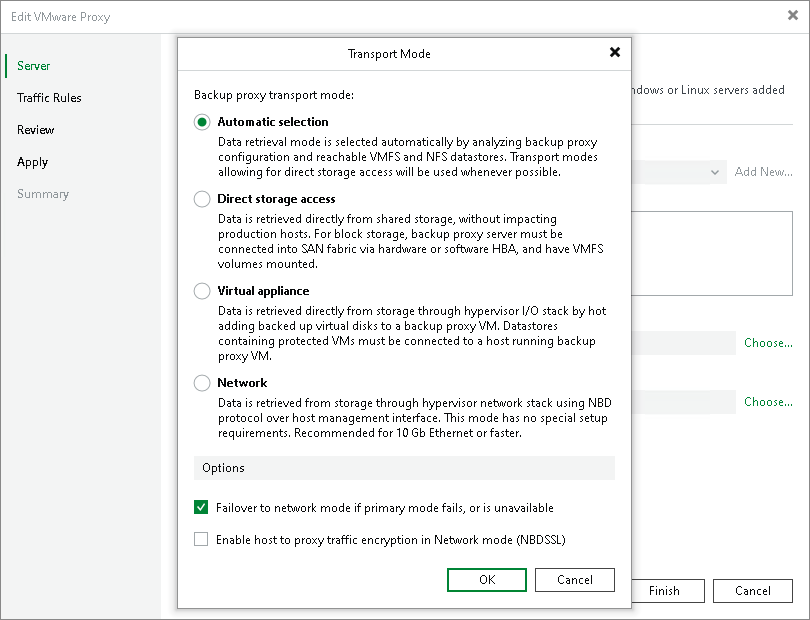Click the upper Choose link
The image size is (810, 620).
[768, 343]
